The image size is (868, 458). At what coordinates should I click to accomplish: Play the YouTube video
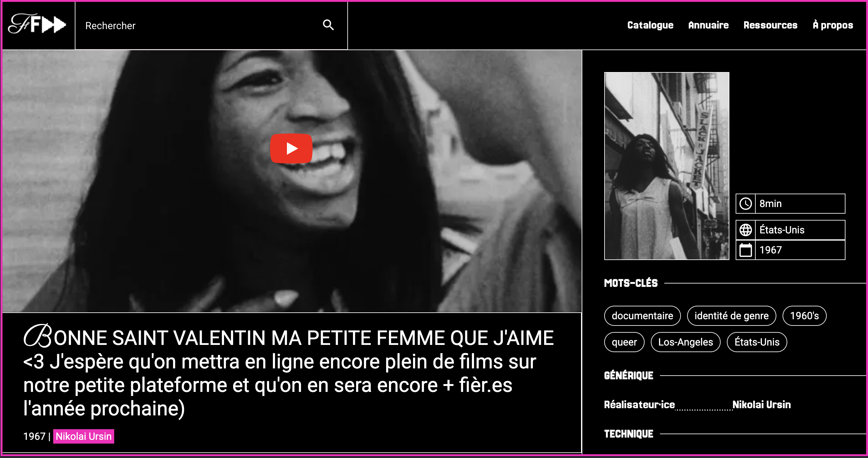click(x=291, y=148)
